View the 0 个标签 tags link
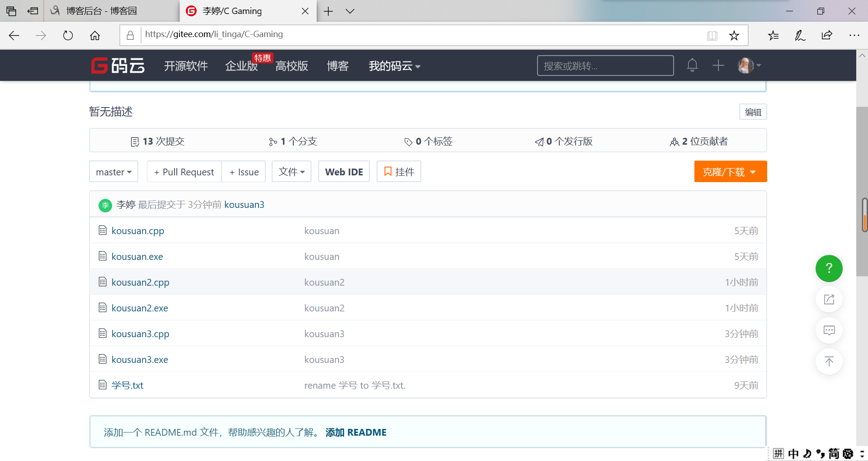This screenshot has width=868, height=461. click(x=428, y=141)
